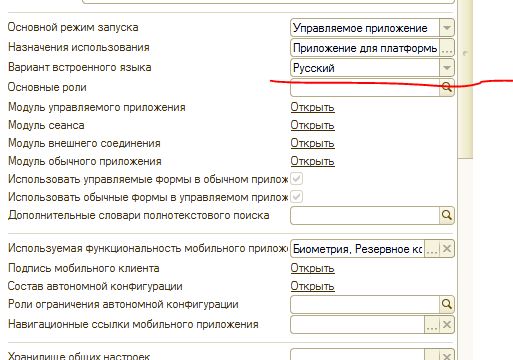Expand Основной режим запуска dropdown
513x360 pixels.
(447, 28)
